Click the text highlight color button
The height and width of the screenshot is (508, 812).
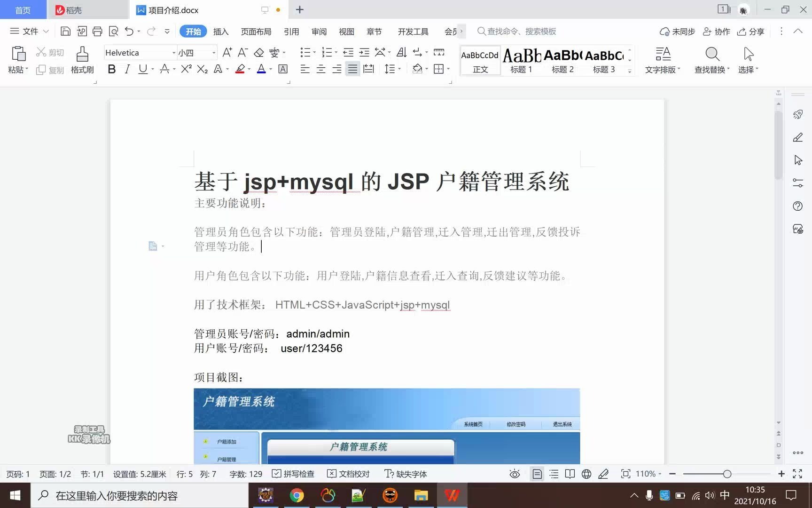coord(240,69)
